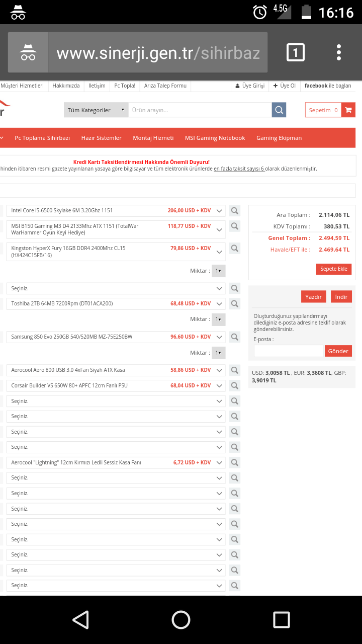
Task: Open the shopping cart icon
Action: click(348, 110)
